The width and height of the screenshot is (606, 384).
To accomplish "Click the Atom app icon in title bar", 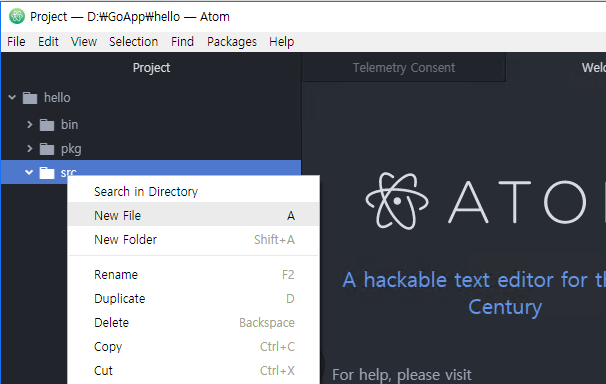I will click(17, 17).
